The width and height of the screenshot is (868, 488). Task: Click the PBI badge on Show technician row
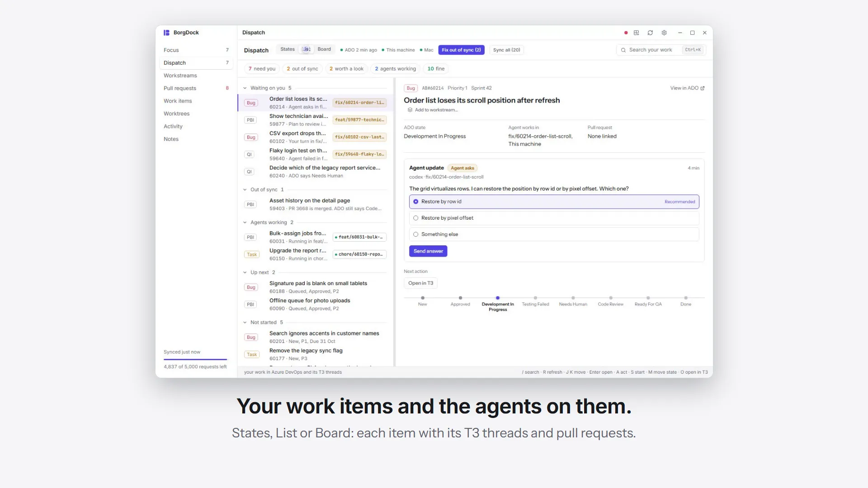[250, 120]
